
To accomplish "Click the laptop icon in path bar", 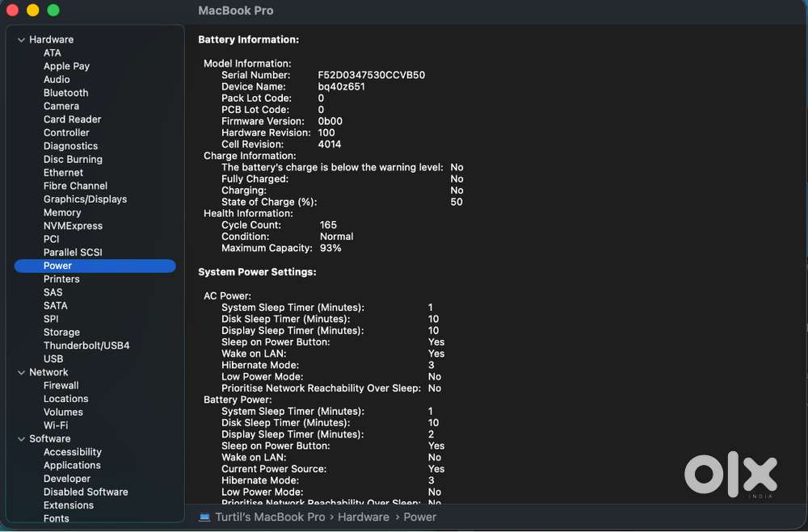I will [204, 517].
